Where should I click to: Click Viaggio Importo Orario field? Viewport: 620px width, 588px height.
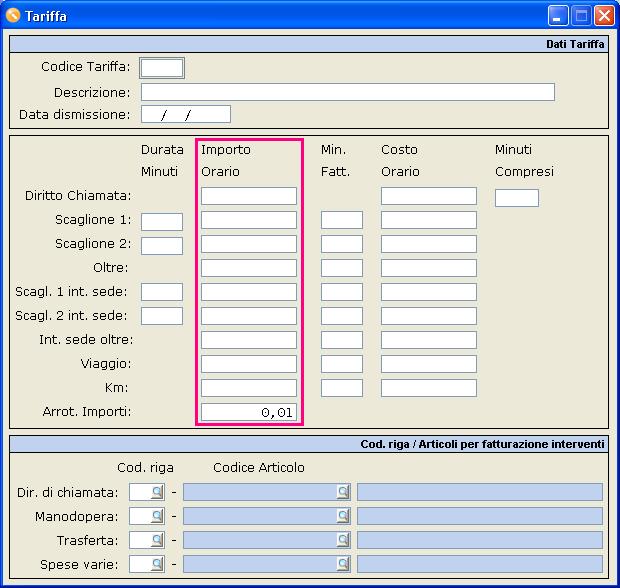[x=249, y=364]
